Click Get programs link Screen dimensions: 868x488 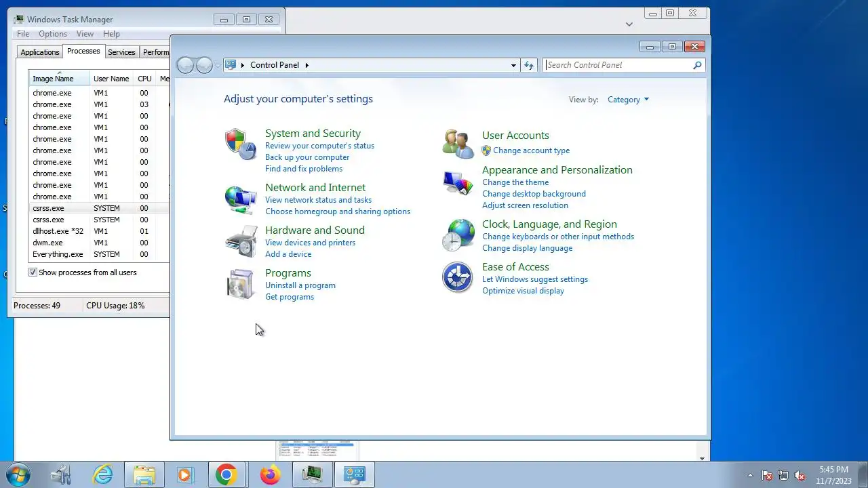pos(290,297)
